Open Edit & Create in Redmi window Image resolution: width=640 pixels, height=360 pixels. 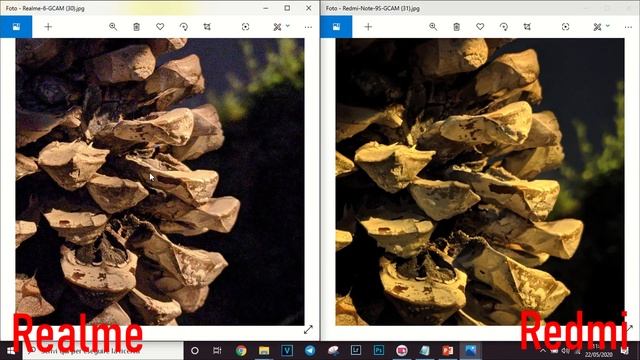tap(597, 27)
